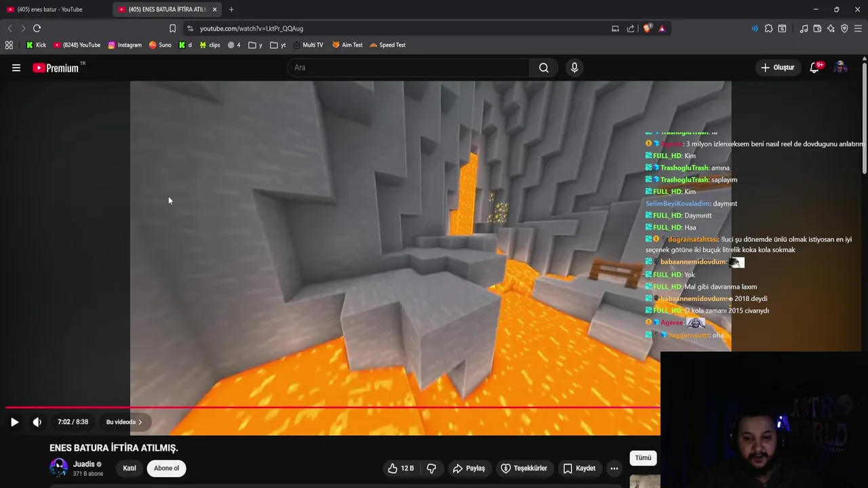
Task: Open the 'd' Kick bookmark
Action: pos(185,45)
